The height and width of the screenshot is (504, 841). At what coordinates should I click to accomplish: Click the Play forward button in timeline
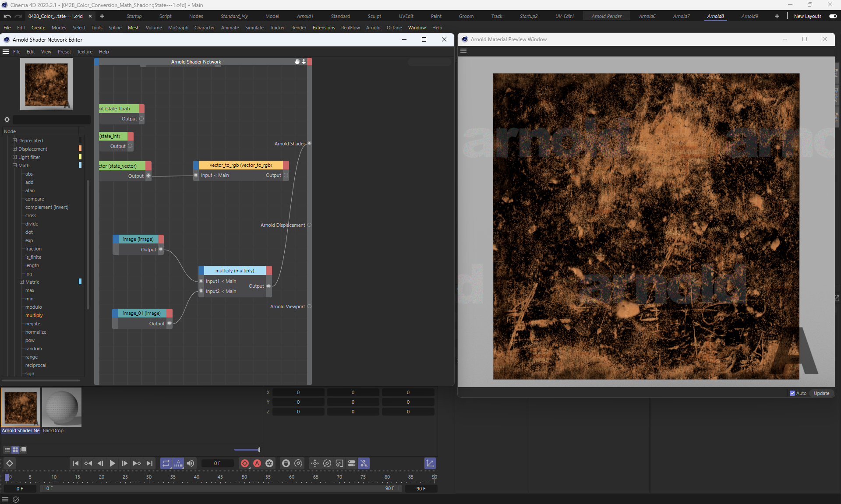112,463
